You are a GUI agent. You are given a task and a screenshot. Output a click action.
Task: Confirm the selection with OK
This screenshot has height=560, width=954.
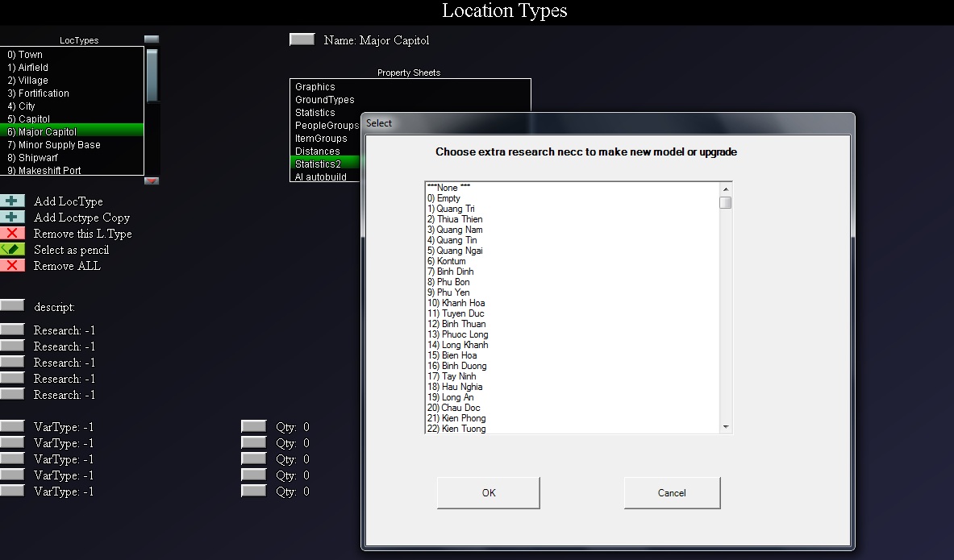coord(489,492)
